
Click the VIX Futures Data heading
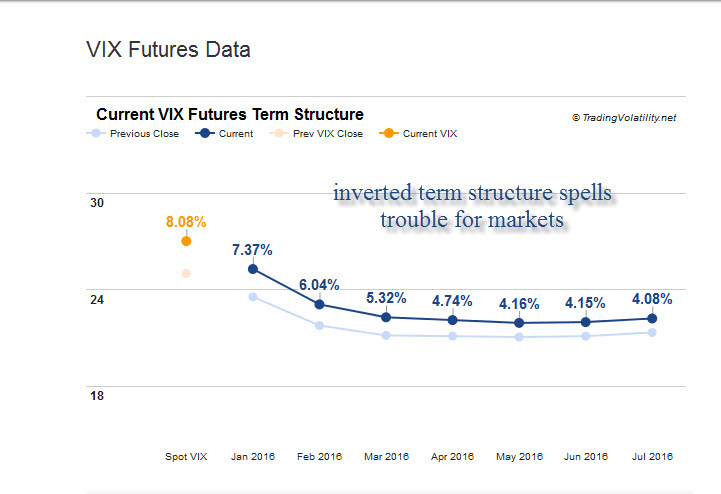tap(168, 49)
